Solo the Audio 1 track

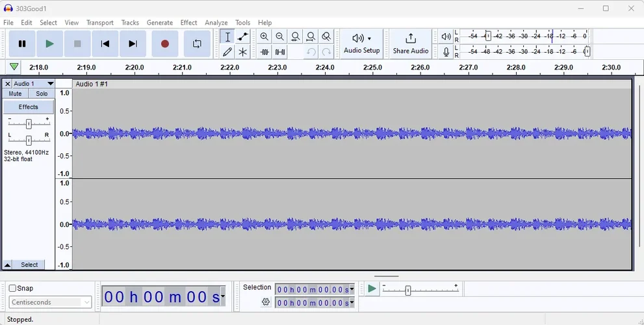[x=42, y=94]
